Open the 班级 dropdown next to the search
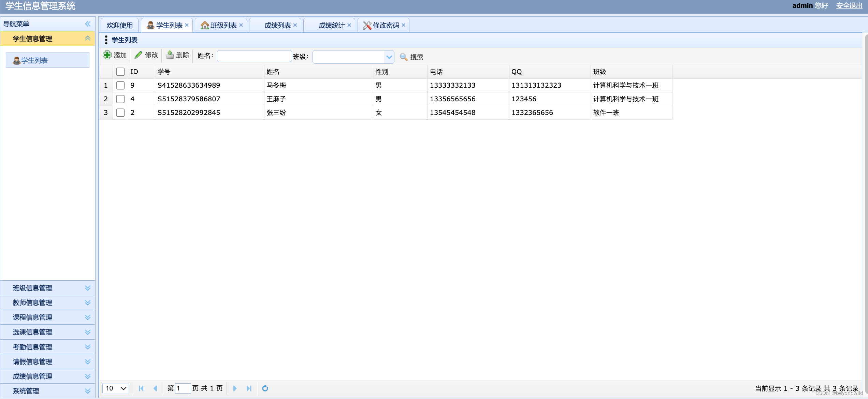Viewport: 868px width, 399px height. pos(389,57)
